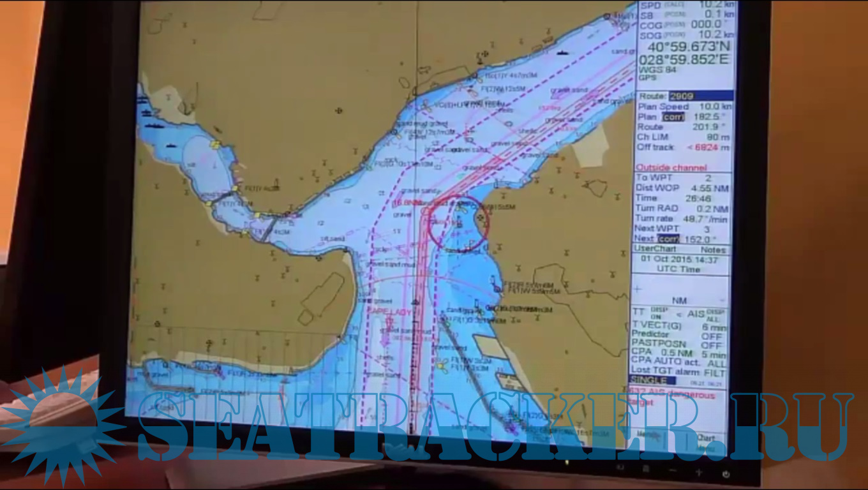Image resolution: width=868 pixels, height=490 pixels.
Task: Select the ship symbol at top of channel
Action: (x=562, y=52)
